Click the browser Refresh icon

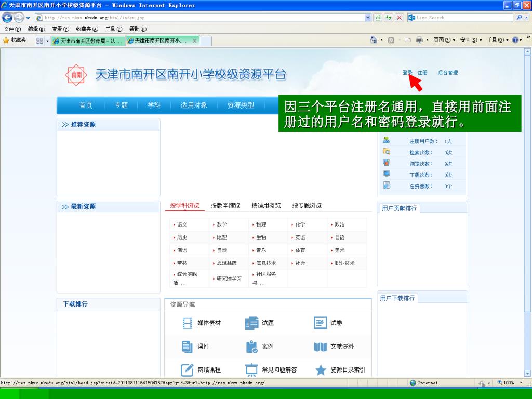tap(389, 18)
